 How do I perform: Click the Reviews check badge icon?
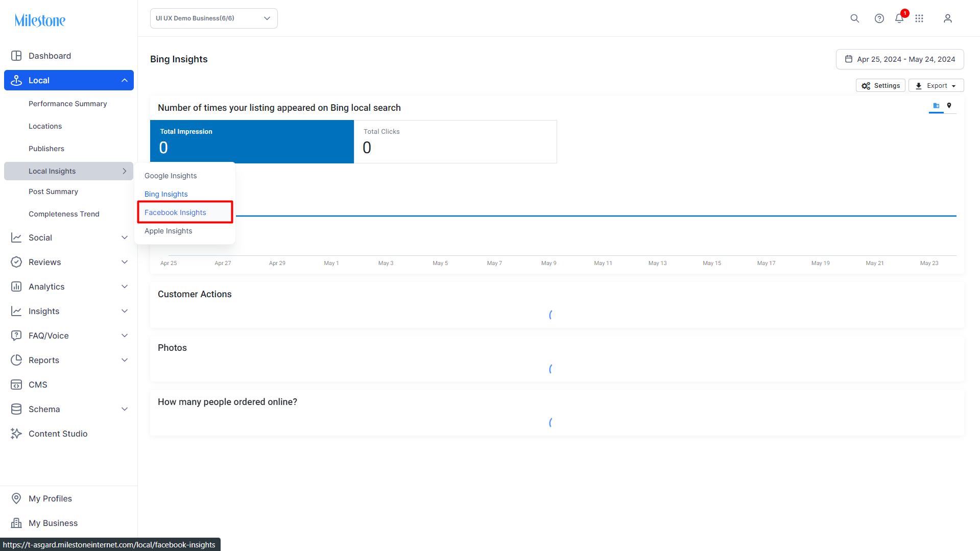click(16, 262)
